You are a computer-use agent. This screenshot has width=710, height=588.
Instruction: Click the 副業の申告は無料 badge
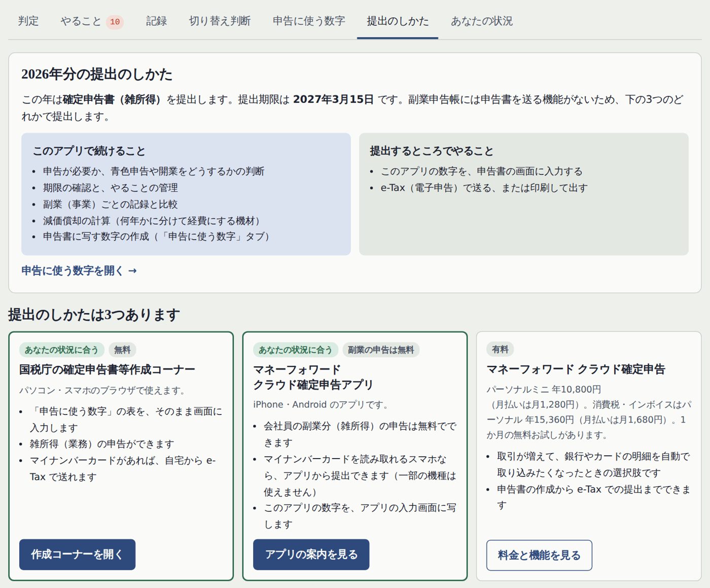coord(381,350)
